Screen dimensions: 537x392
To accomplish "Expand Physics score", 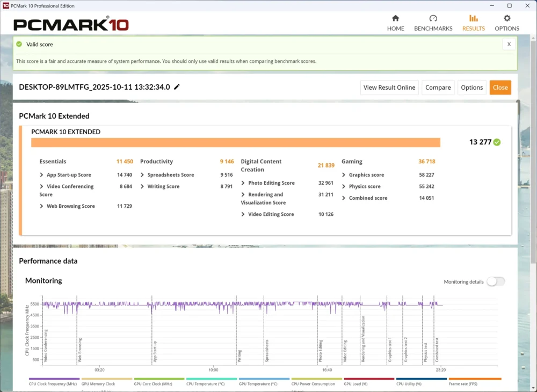I will pyautogui.click(x=344, y=186).
